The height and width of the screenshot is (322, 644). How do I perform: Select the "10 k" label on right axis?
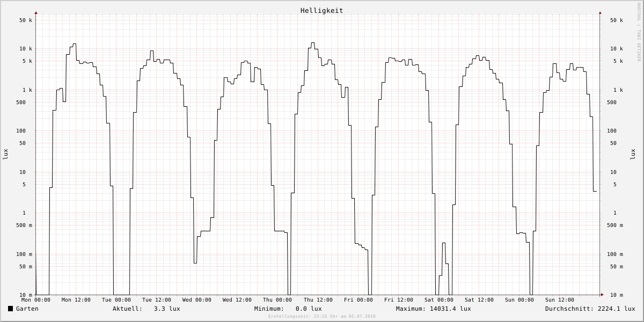(617, 49)
